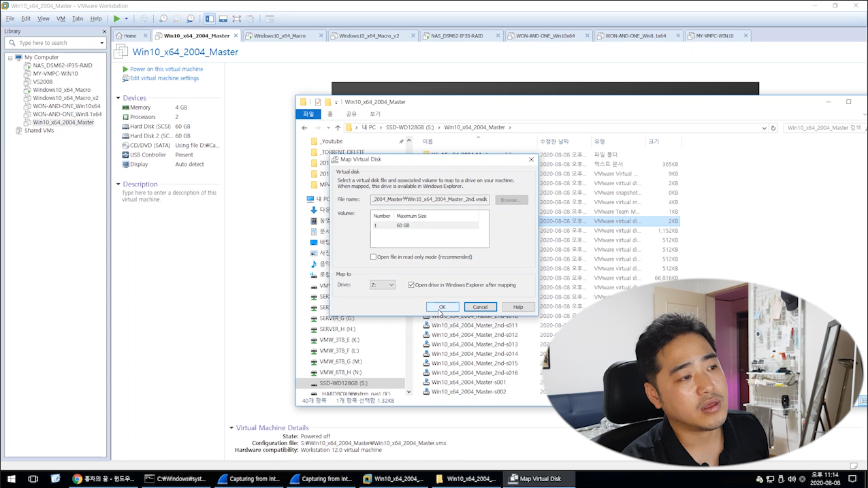The height and width of the screenshot is (488, 868).
Task: Click Edit virtual machine settings link
Action: tap(164, 78)
